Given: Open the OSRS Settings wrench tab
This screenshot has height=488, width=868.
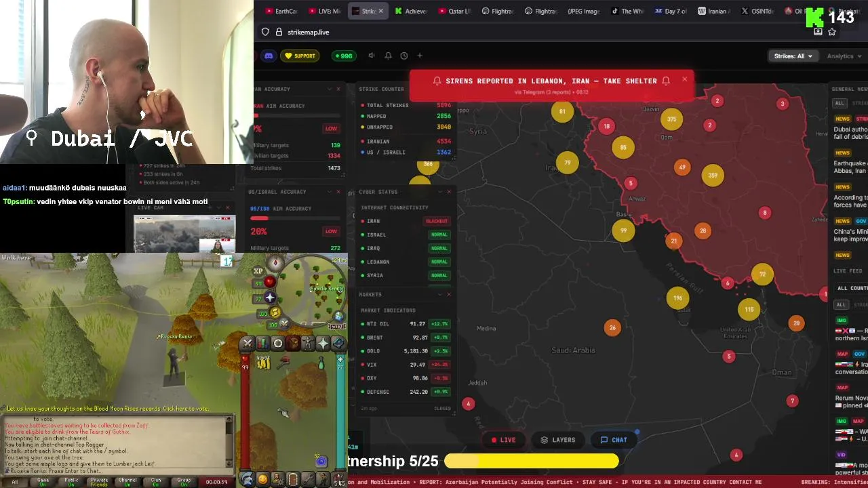Looking at the screenshot, I should [x=308, y=479].
